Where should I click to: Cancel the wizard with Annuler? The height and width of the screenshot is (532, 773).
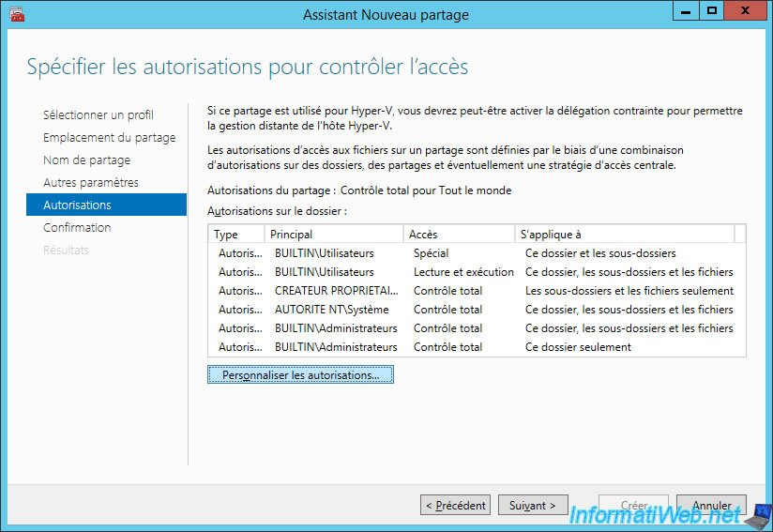click(x=711, y=505)
